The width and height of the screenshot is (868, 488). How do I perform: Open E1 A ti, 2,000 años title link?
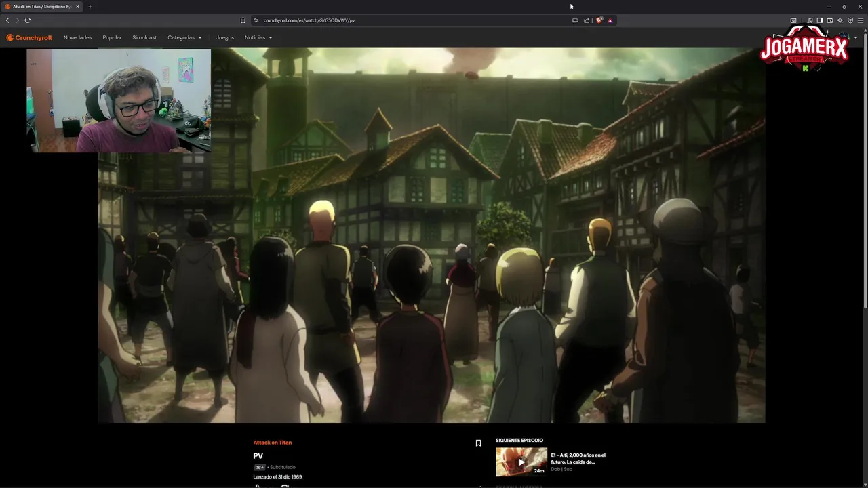pos(578,459)
